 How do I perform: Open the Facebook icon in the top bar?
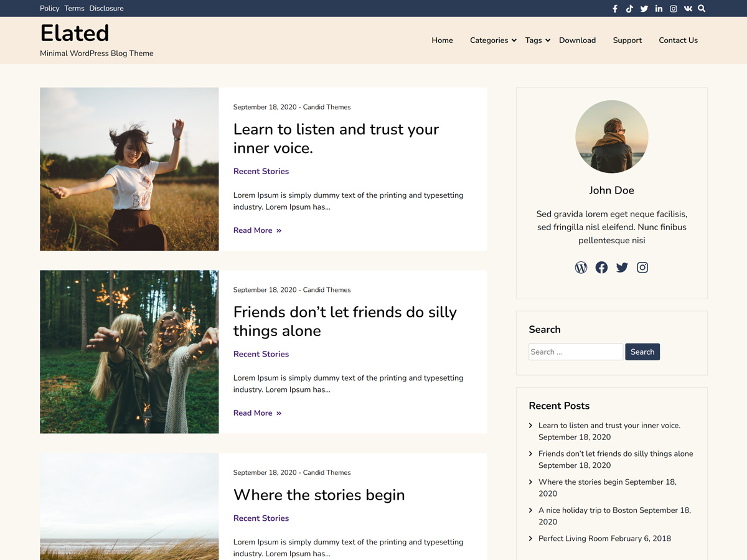click(x=614, y=9)
